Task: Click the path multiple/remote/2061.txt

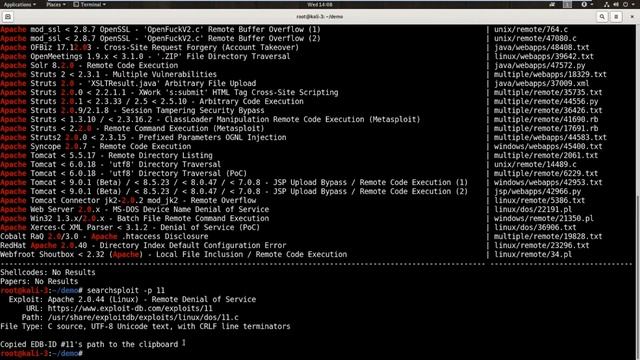Action: 546,155
